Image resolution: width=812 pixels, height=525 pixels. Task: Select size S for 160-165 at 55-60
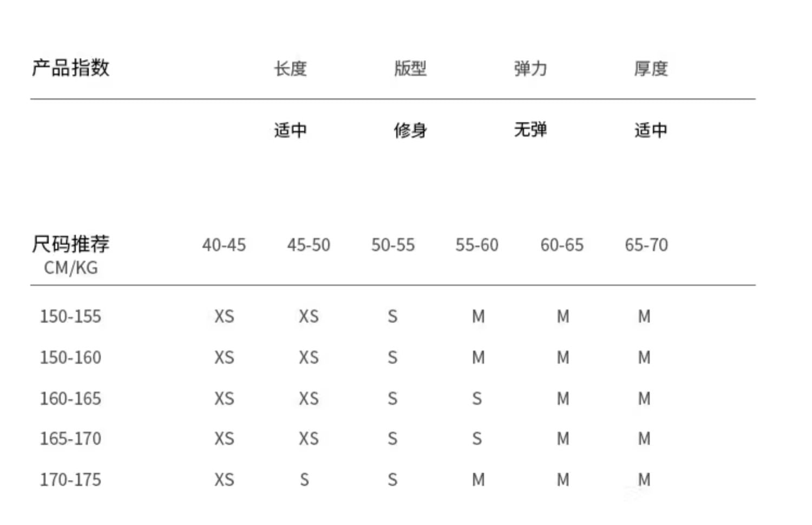[477, 399]
